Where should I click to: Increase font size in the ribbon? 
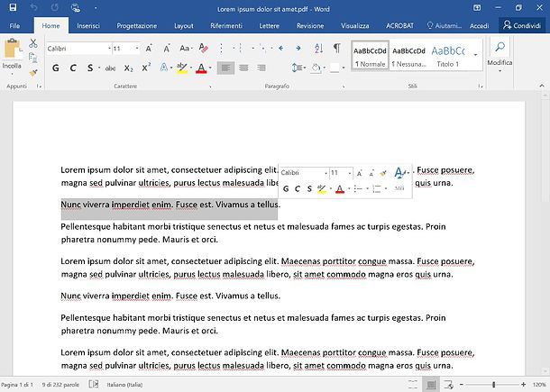(149, 49)
